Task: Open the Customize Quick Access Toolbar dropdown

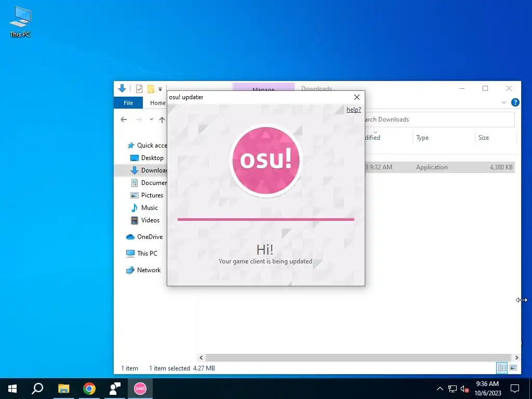Action: click(160, 89)
